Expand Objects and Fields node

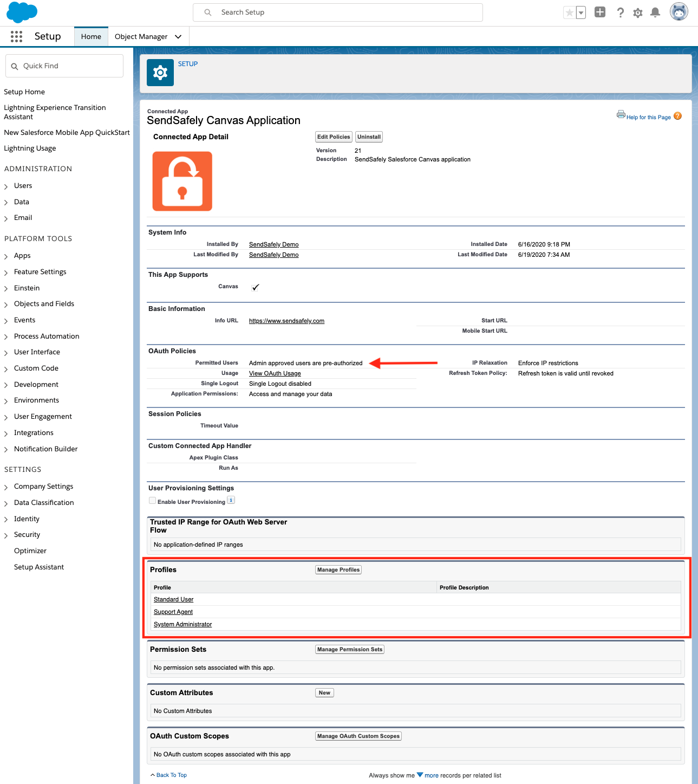6,304
